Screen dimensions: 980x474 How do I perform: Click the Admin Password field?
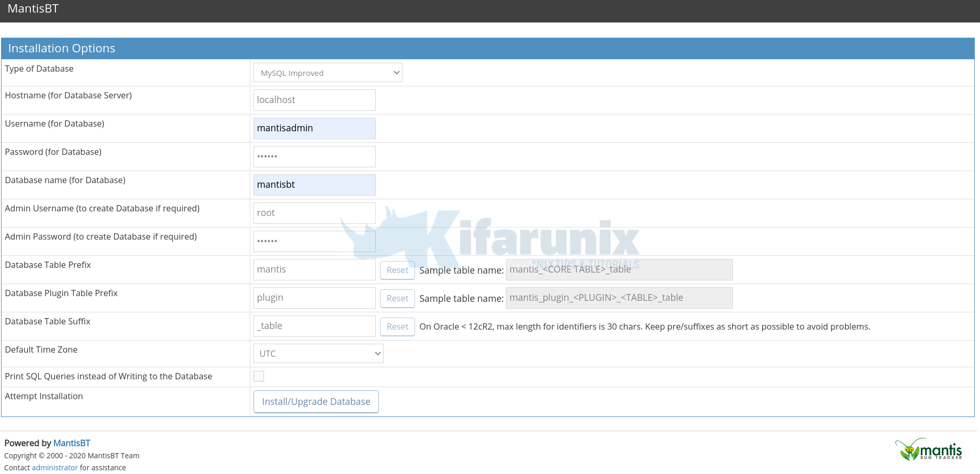pos(314,241)
